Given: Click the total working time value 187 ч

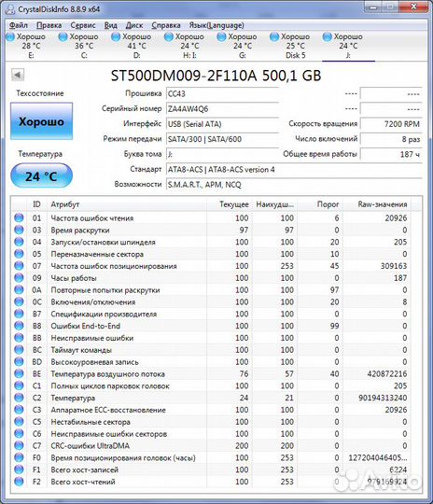Looking at the screenshot, I should [391, 154].
